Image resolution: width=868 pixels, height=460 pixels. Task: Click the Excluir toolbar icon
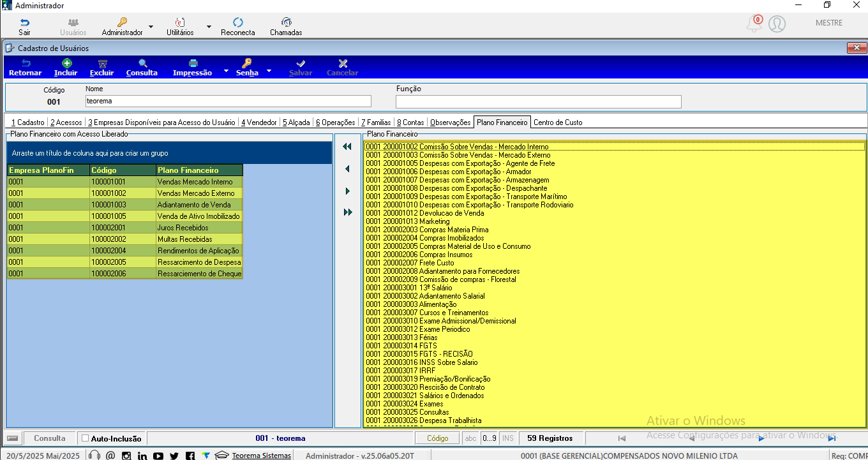click(x=102, y=63)
